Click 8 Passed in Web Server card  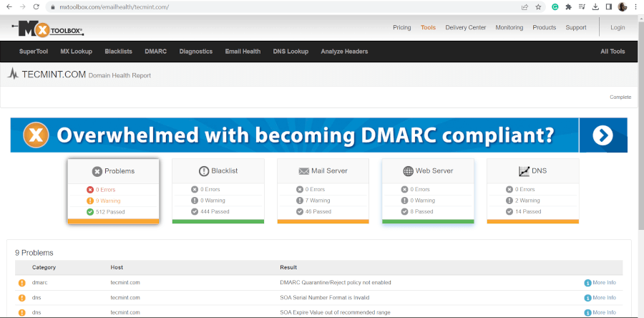(x=421, y=211)
